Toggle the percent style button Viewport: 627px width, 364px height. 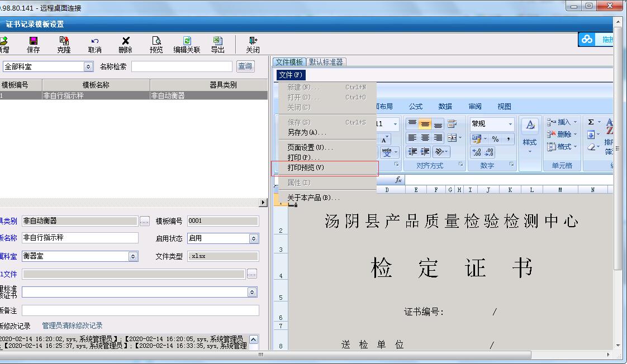[x=495, y=138]
